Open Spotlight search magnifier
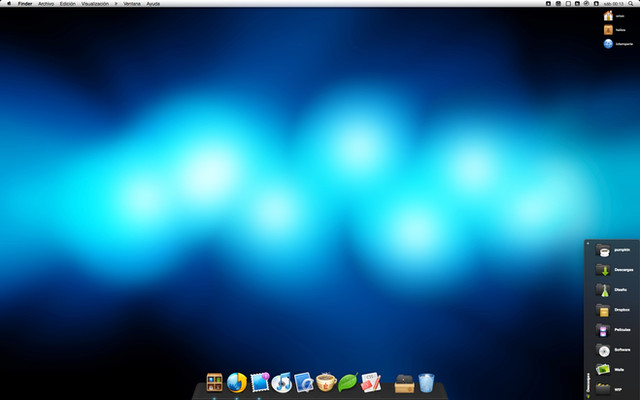640x400 pixels. click(631, 4)
